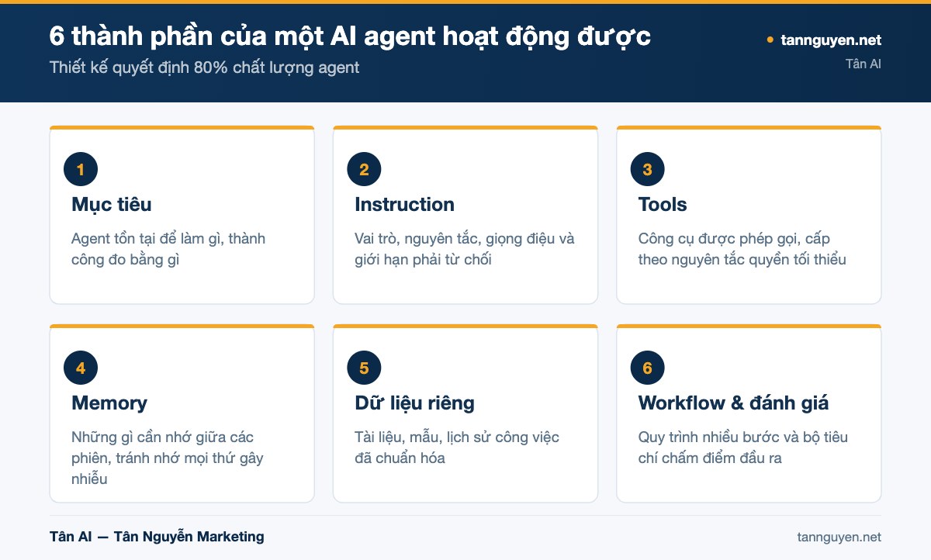Click the subtitle "Thiết kế quyết định 80%"

click(204, 67)
